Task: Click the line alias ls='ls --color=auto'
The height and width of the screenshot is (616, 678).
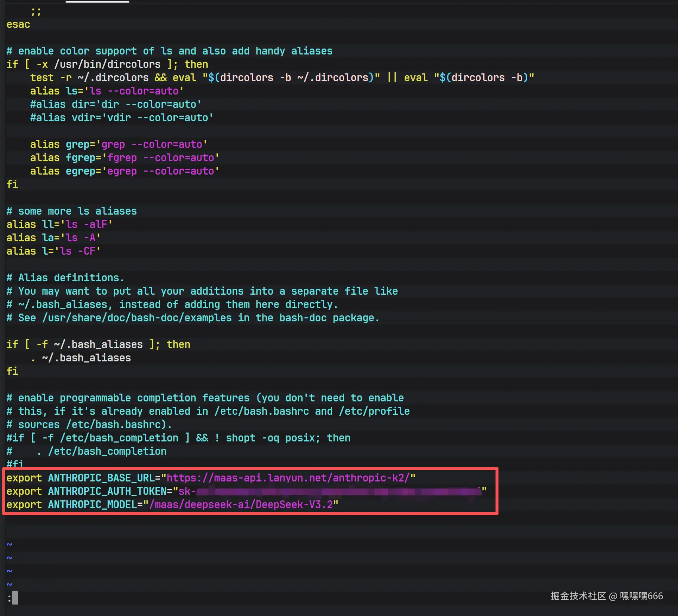Action: click(107, 91)
